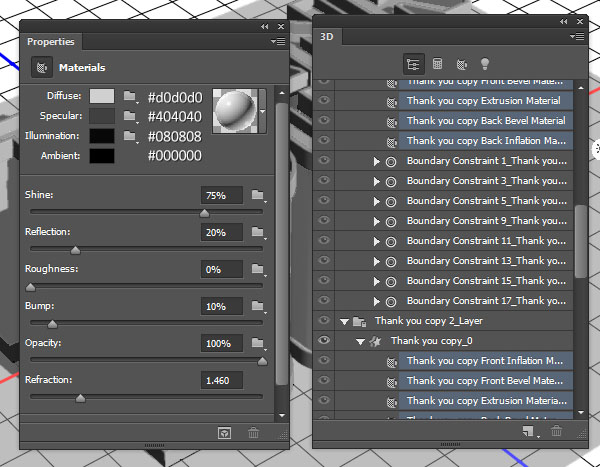Screen dimensions: 600x467
Task: Click the Shine slider handle
Action: point(205,214)
